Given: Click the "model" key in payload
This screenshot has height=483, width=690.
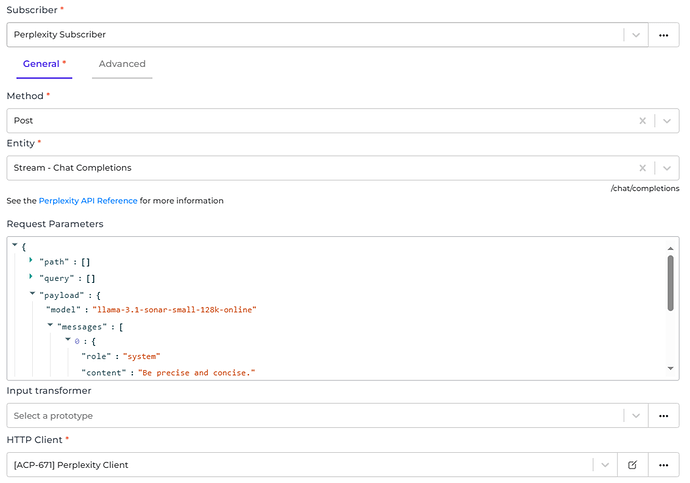Looking at the screenshot, I should 63,310.
